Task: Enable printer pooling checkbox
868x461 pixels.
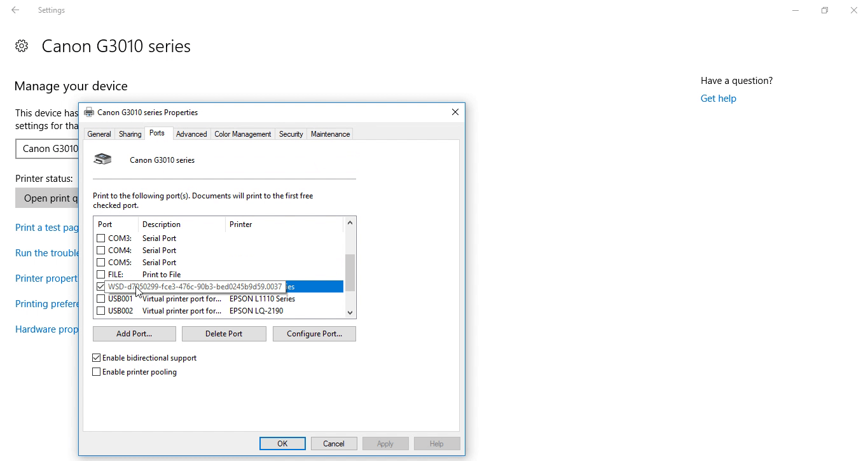Action: click(97, 372)
